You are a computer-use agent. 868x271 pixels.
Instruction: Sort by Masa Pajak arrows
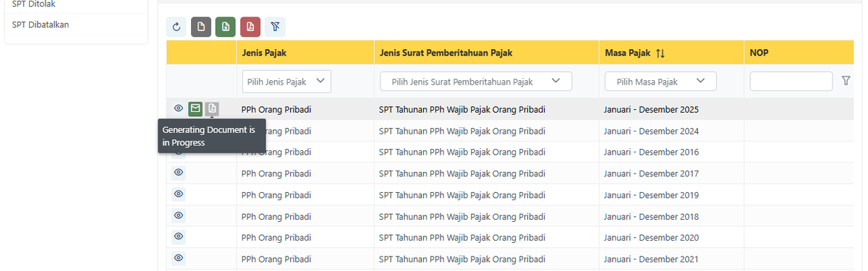(660, 53)
